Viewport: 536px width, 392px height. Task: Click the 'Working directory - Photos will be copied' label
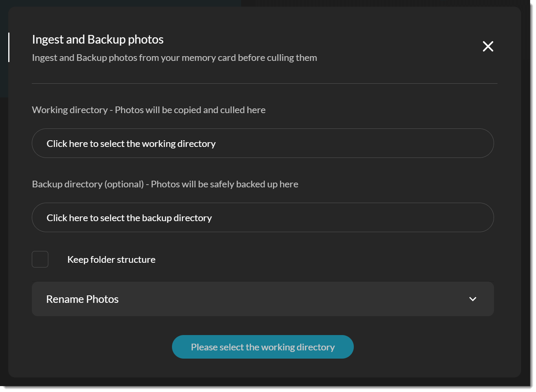148,110
